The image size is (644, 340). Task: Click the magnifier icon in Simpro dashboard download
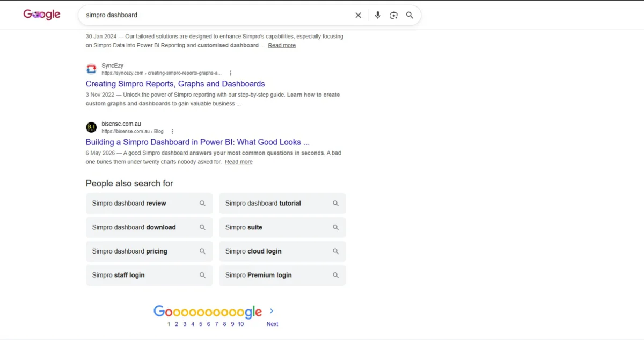[202, 227]
